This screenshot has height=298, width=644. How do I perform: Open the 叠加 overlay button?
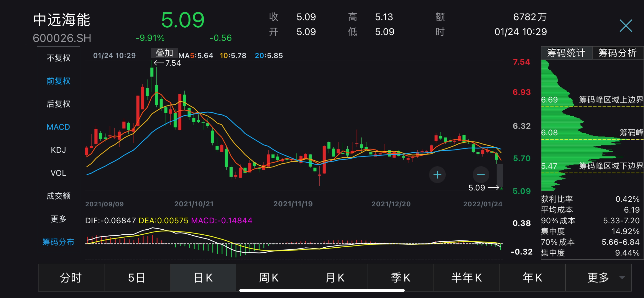tap(165, 53)
